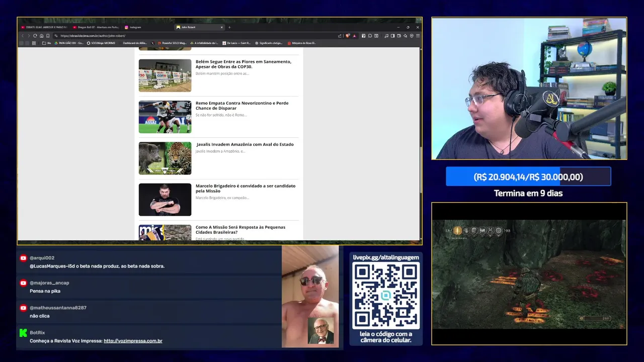Open the Máquina de Roxe B... bookmark

[x=302, y=43]
